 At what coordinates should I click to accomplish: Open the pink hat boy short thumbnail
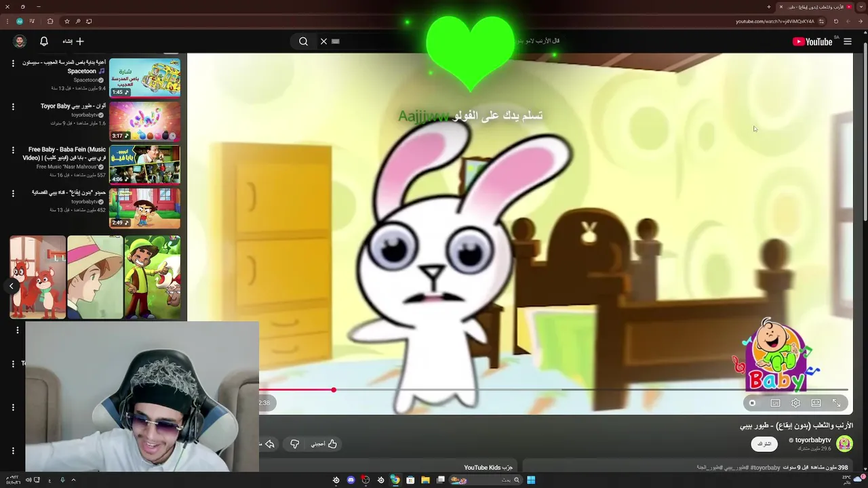point(95,277)
